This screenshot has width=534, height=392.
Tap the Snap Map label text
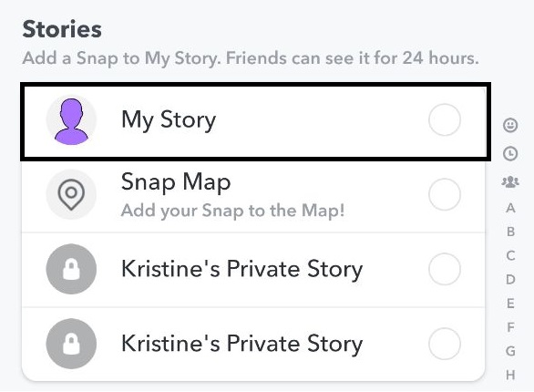pos(176,182)
